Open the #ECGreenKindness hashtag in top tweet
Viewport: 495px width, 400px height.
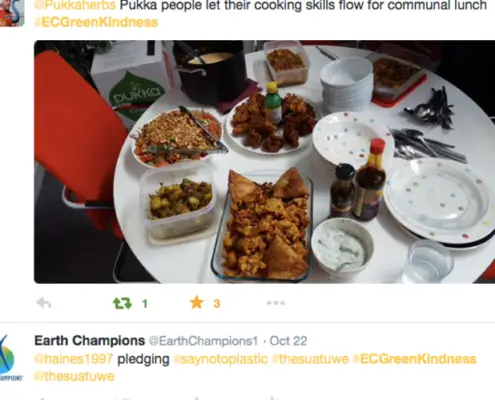(96, 22)
